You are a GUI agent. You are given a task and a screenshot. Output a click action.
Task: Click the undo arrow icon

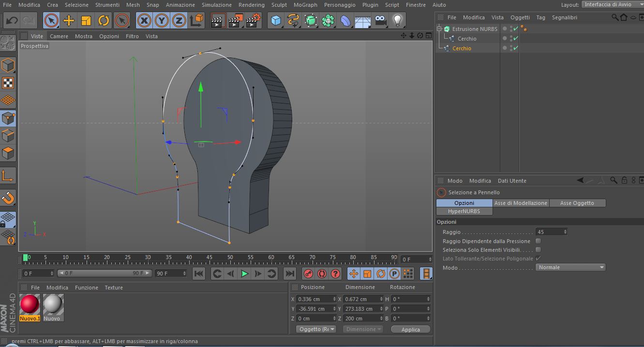pyautogui.click(x=12, y=20)
